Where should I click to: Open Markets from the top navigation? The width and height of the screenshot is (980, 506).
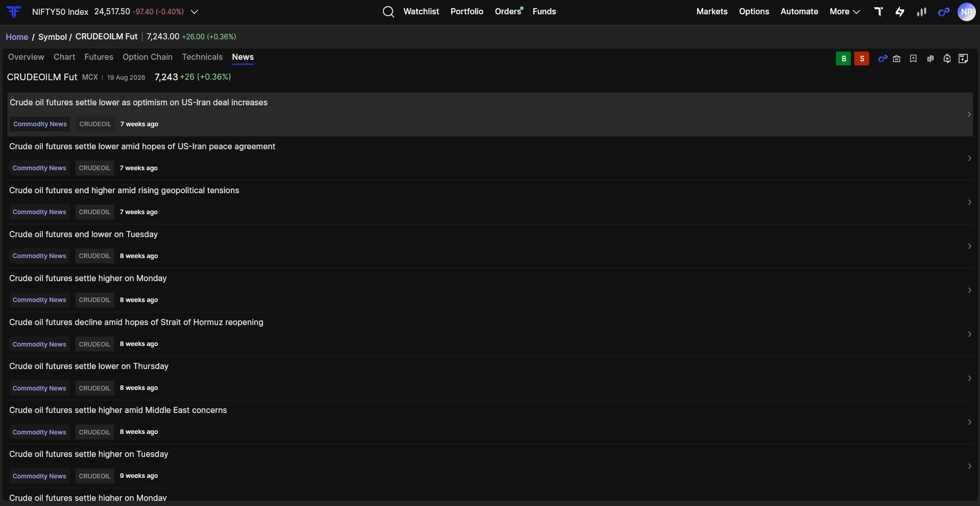pos(712,12)
